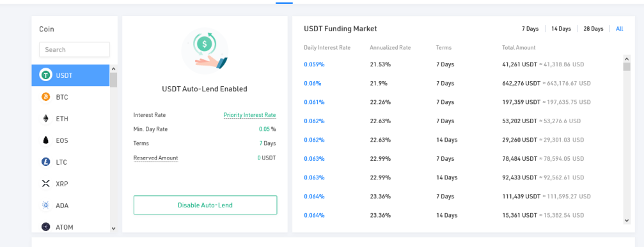Click the funding market scroll up arrow
644x247 pixels.
tap(627, 58)
